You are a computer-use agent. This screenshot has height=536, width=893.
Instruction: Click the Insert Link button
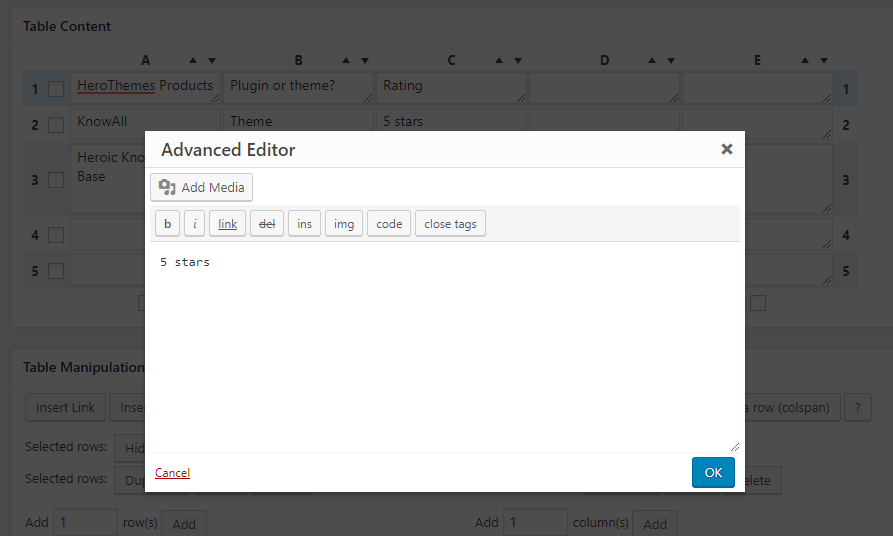tap(65, 407)
